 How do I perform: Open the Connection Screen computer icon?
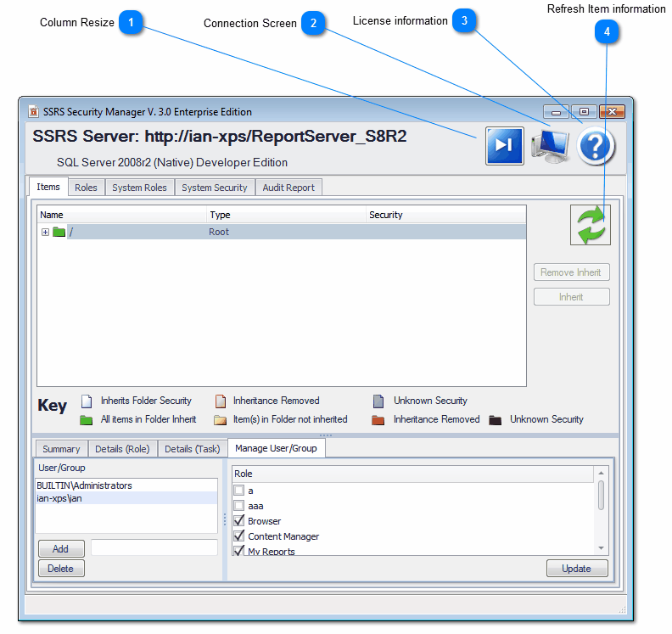coord(551,146)
